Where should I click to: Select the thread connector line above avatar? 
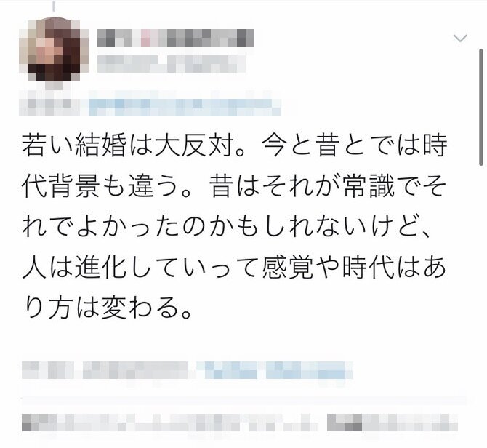pyautogui.click(x=54, y=6)
